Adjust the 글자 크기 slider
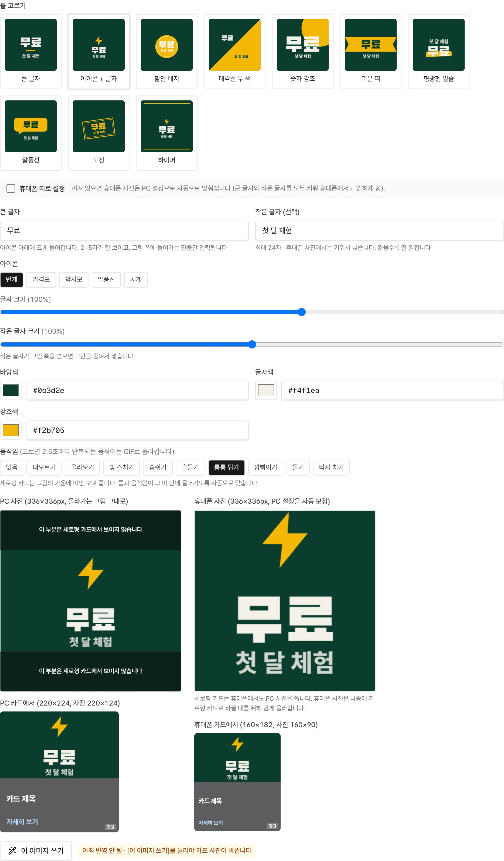Screen dimensions: 504x861 [252, 312]
